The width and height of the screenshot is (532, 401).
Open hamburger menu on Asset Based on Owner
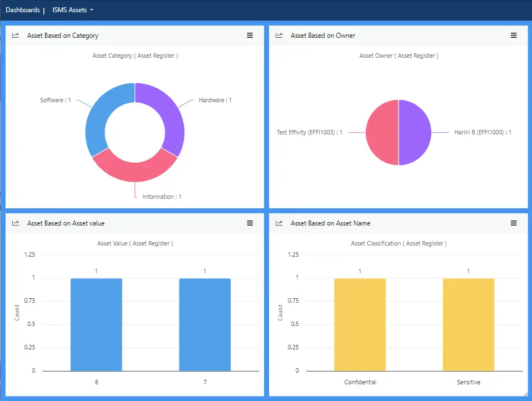(514, 36)
